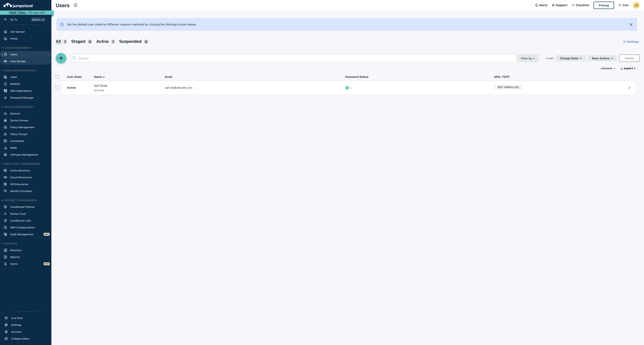Click the Cloud Directories icon
Viewport: 644px width, 345px height.
click(x=5, y=178)
